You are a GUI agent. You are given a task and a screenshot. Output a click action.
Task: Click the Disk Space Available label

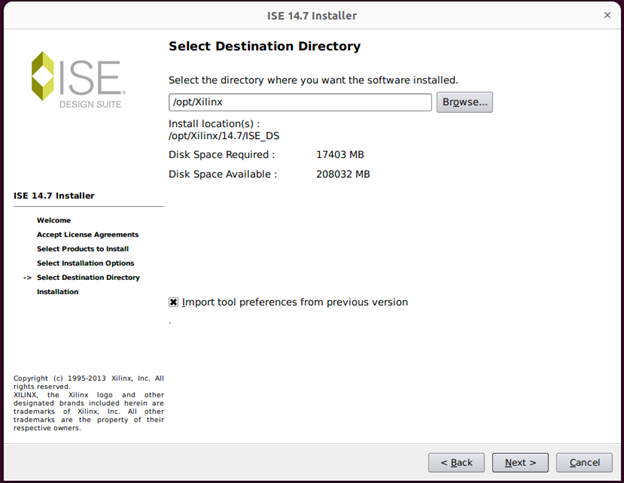(222, 174)
